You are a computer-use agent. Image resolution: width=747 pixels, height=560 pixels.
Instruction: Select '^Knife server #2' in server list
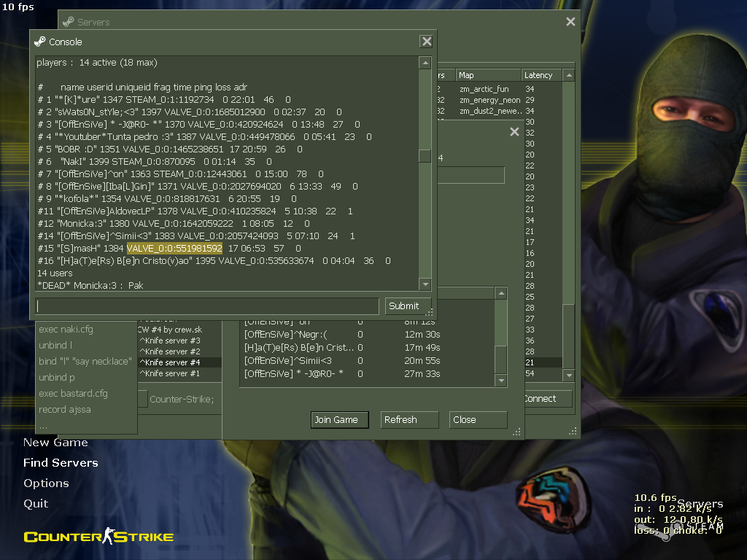coord(179,351)
